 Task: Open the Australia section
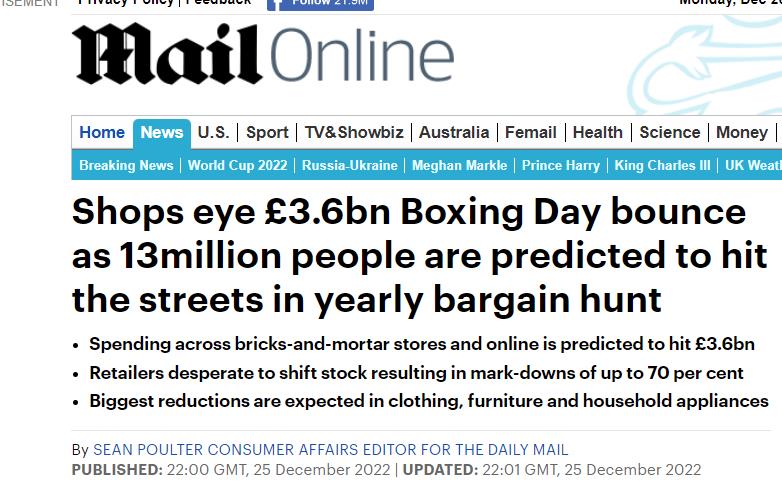pos(454,132)
